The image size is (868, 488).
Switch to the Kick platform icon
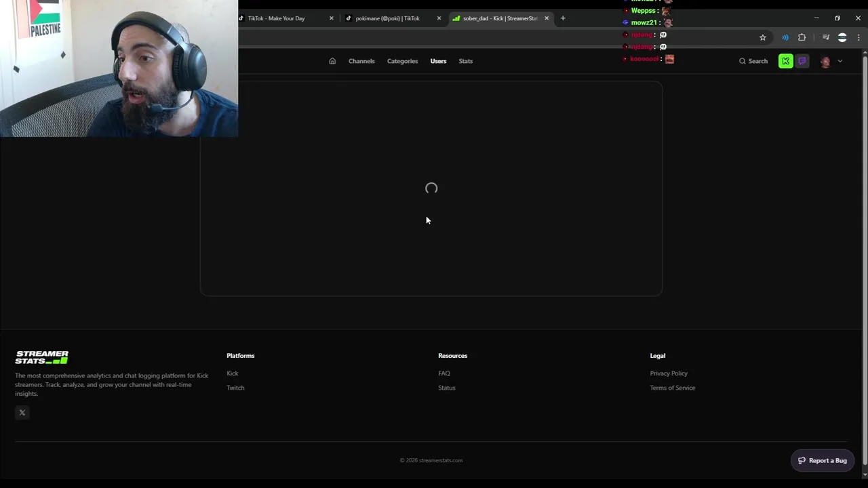(785, 61)
